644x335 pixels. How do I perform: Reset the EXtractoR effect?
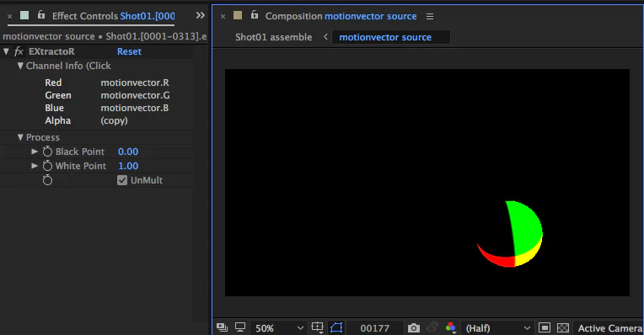pyautogui.click(x=129, y=51)
